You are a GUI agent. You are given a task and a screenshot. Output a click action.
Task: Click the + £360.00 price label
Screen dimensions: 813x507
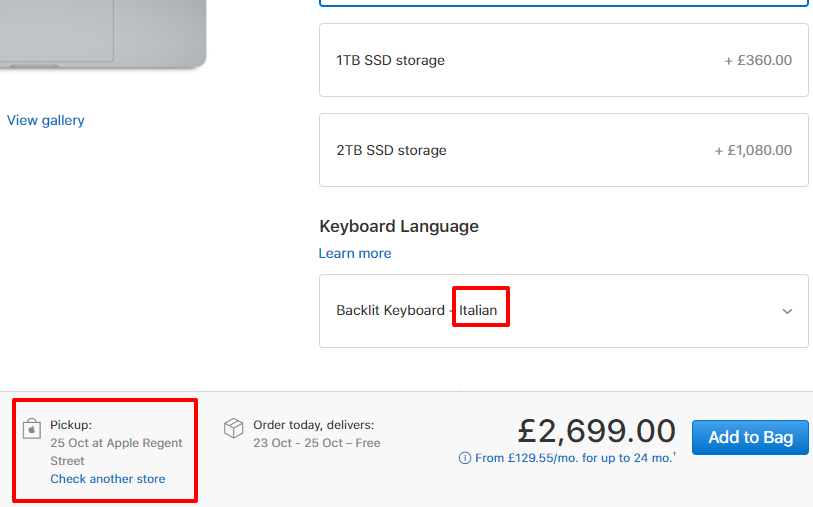(758, 61)
